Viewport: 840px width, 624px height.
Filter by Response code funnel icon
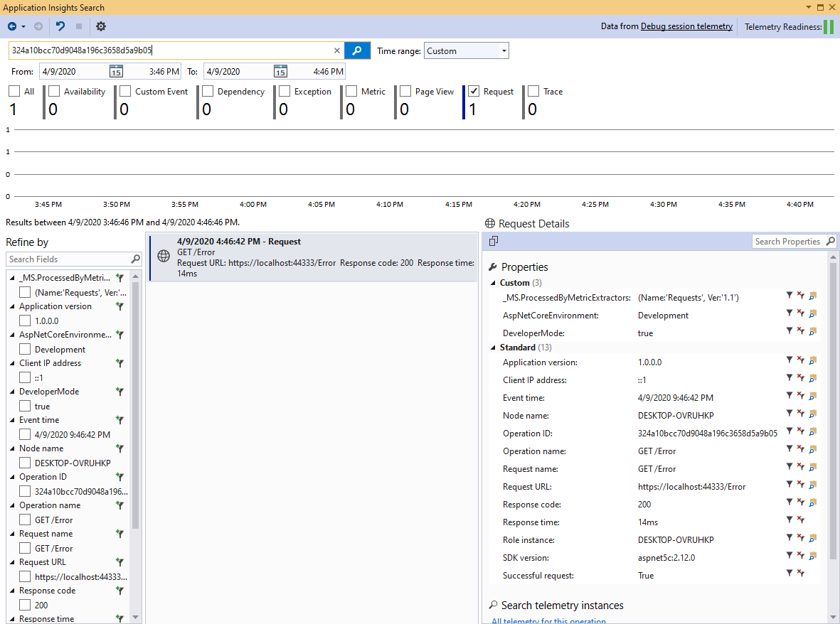click(789, 502)
